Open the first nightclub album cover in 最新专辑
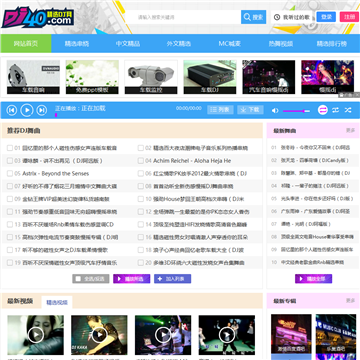The height and width of the screenshot is (360, 360). pos(291,334)
